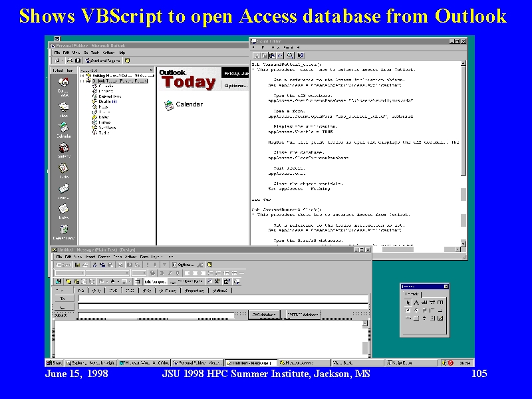The width and height of the screenshot is (532, 399).
Task: Open the Calendar shortcut in the Outlook bar
Action: point(63,130)
